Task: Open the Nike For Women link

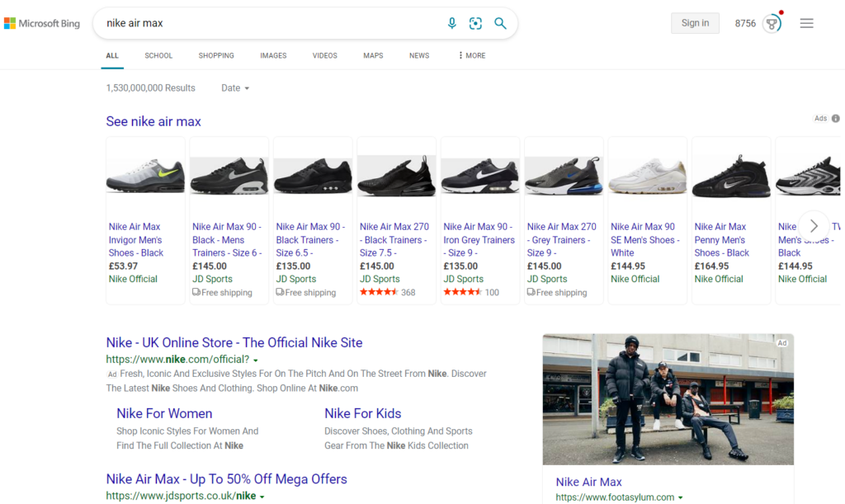Action: click(x=164, y=413)
